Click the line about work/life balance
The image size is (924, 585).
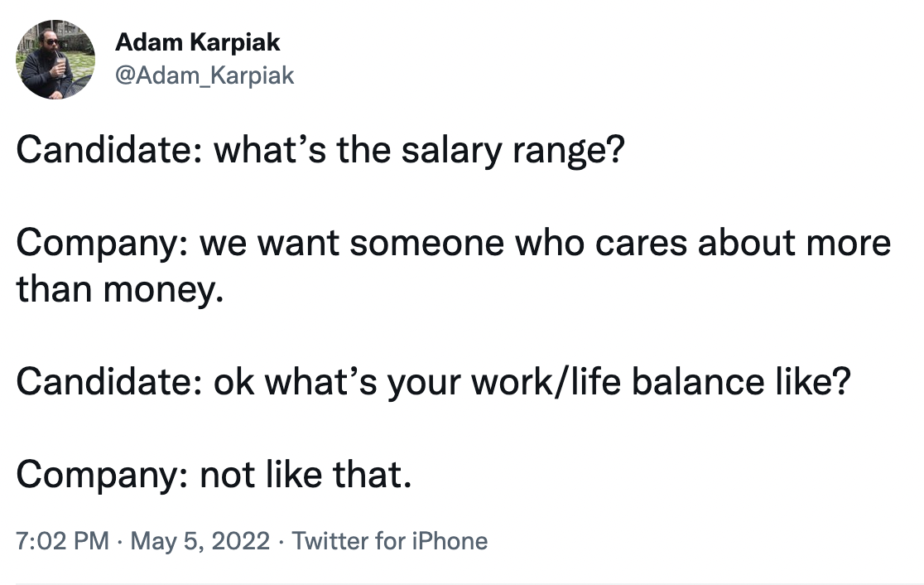coord(433,382)
